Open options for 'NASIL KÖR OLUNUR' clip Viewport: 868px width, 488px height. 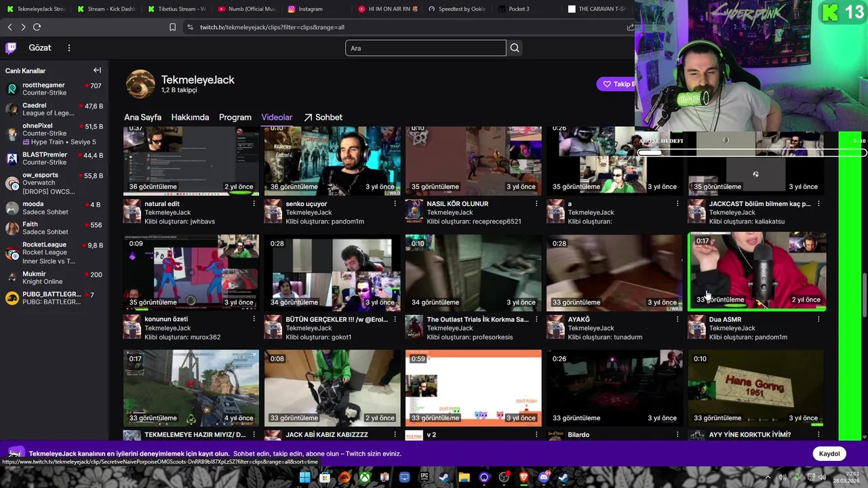(x=536, y=203)
